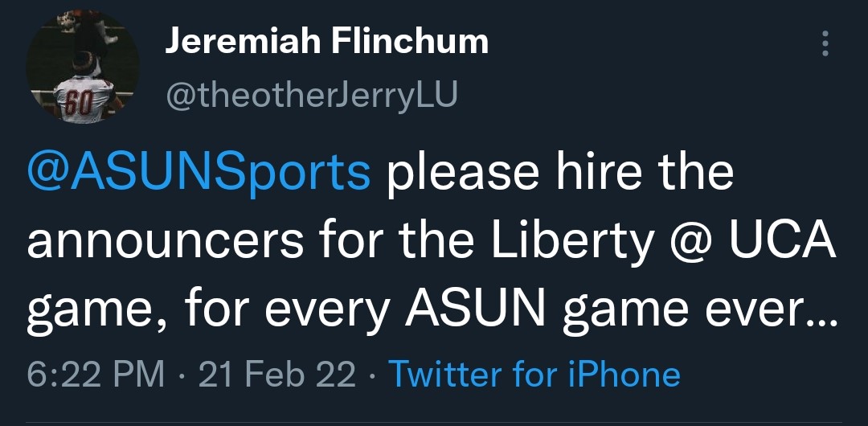Click the 21 Feb 22 date
Screen dimensions: 868x426
276,375
